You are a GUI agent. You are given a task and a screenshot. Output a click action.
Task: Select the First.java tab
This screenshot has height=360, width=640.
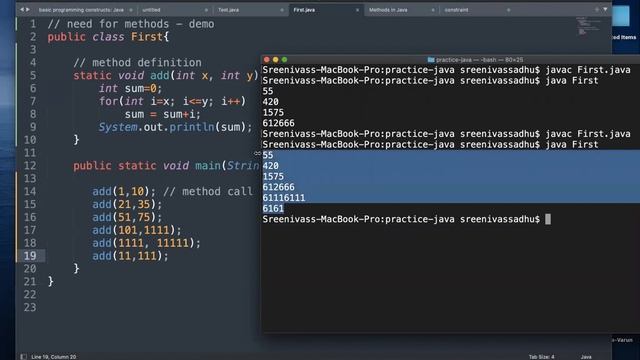304,10
